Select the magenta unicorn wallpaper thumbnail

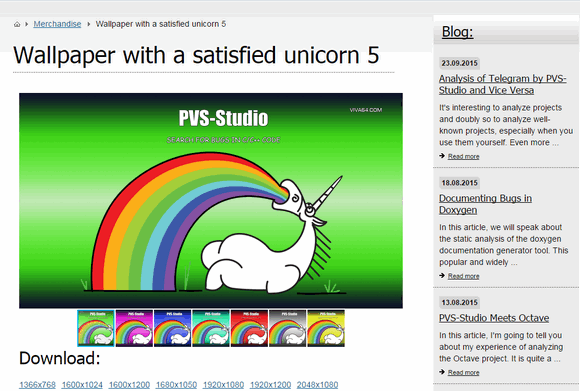(134, 328)
